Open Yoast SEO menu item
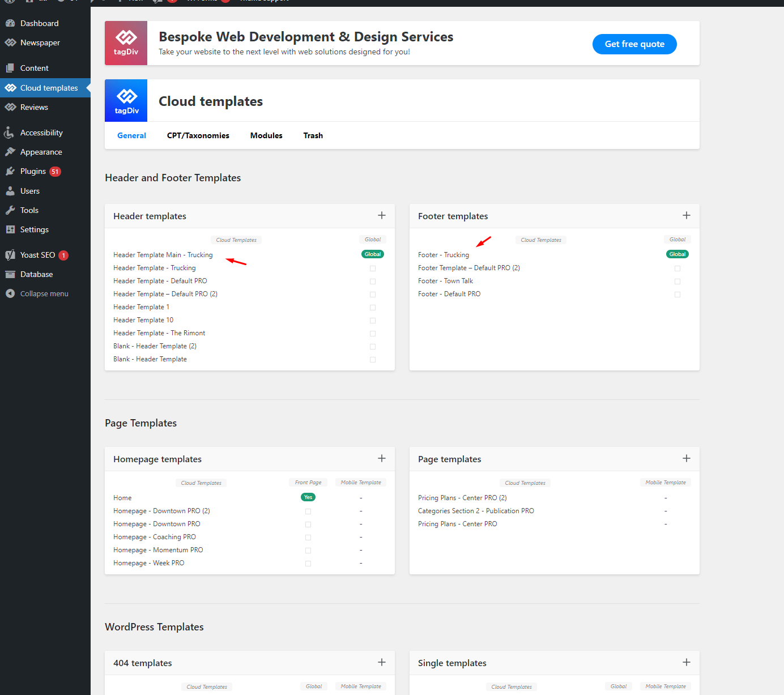Viewport: 784px width, 695px height. 37,255
